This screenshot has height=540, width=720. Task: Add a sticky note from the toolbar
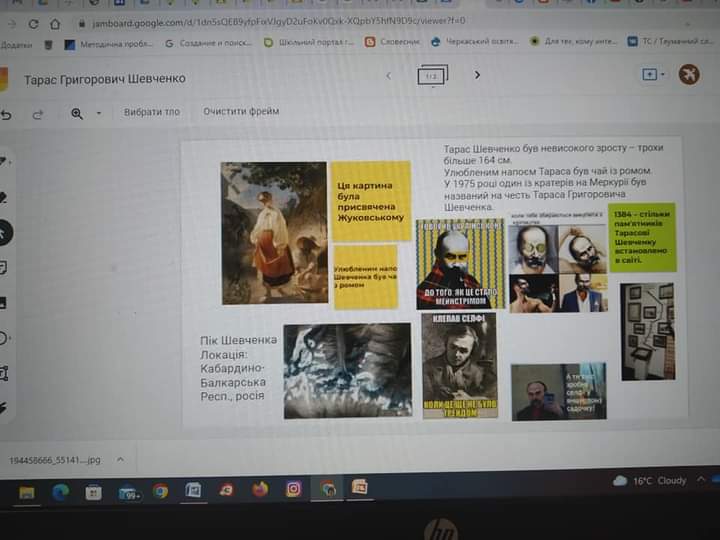(x=4, y=267)
